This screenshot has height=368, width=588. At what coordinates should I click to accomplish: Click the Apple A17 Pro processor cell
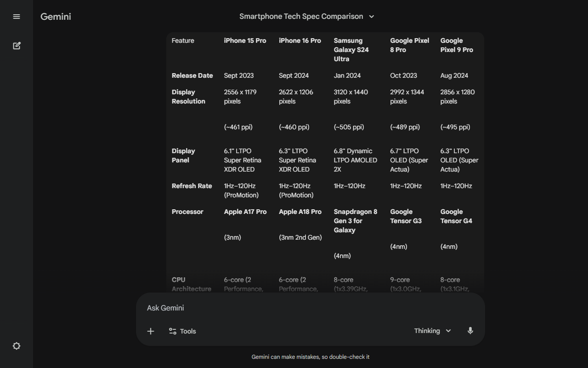pyautogui.click(x=245, y=212)
